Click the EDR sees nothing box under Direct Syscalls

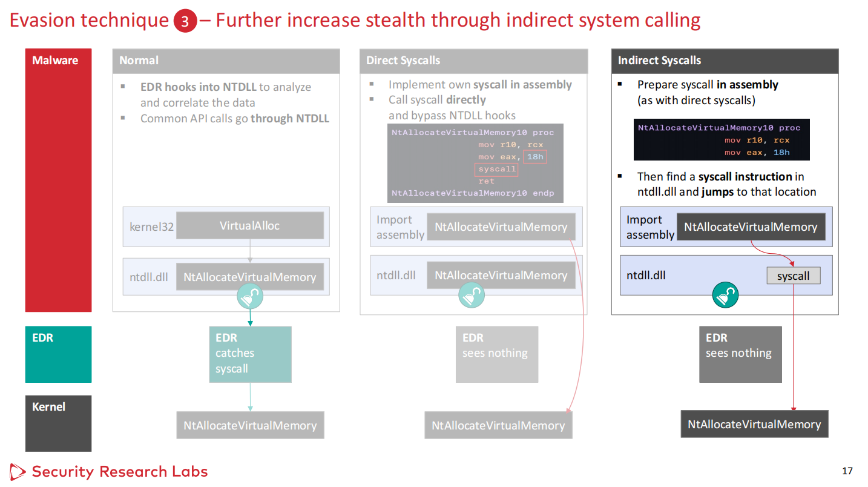tap(496, 354)
